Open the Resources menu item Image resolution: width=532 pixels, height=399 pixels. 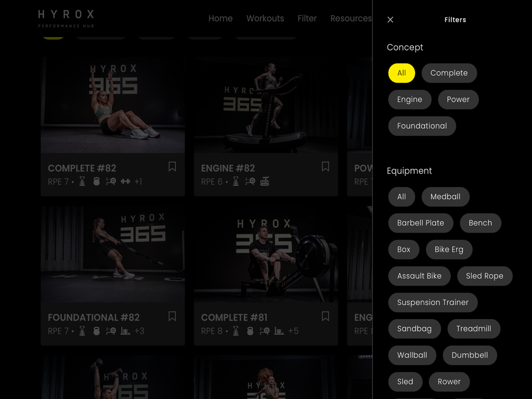click(x=351, y=18)
